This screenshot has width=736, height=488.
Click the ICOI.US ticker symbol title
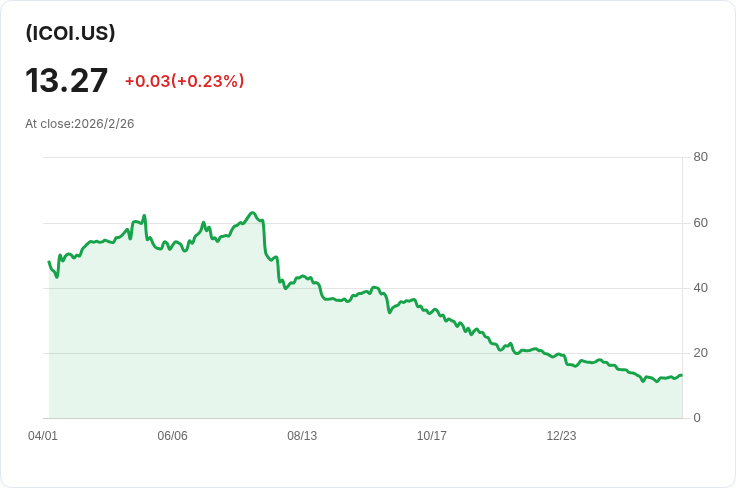click(70, 32)
